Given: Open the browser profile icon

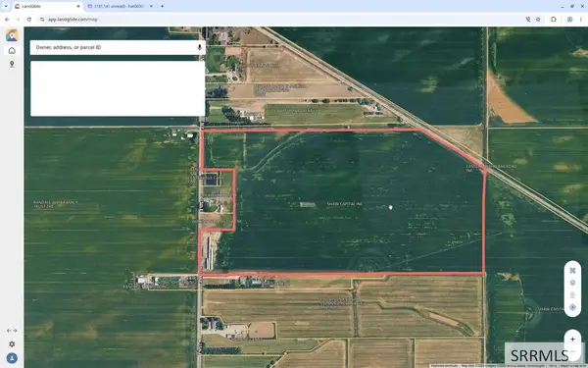Looking at the screenshot, I should point(570,20).
